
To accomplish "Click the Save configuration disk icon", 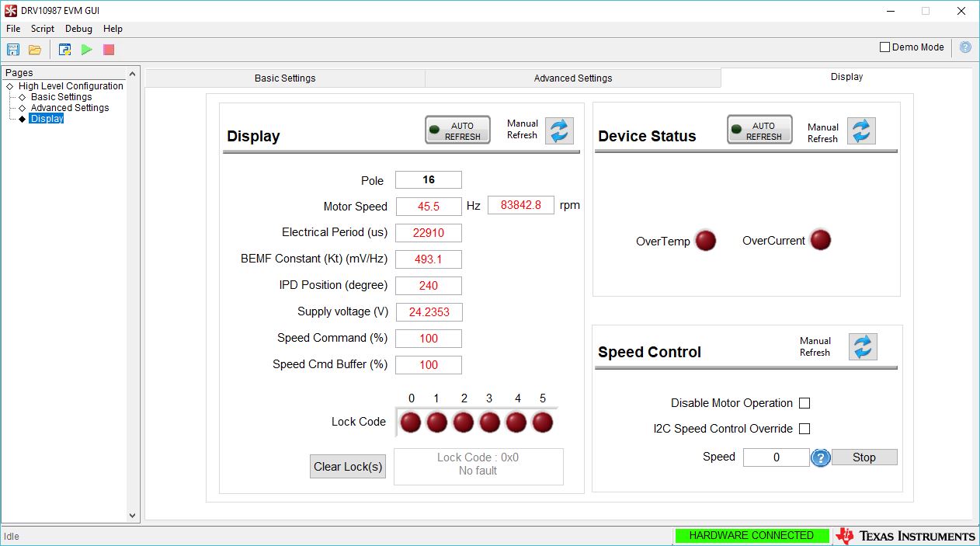I will pyautogui.click(x=13, y=50).
